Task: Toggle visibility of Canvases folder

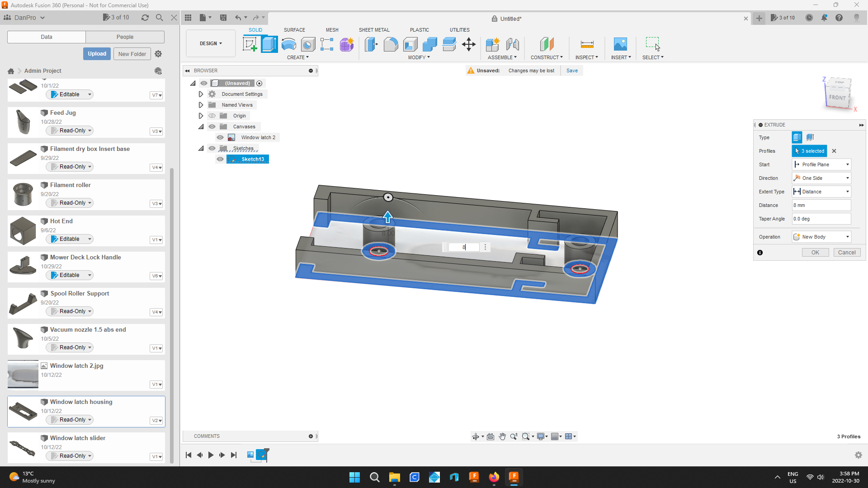Action: tap(212, 127)
